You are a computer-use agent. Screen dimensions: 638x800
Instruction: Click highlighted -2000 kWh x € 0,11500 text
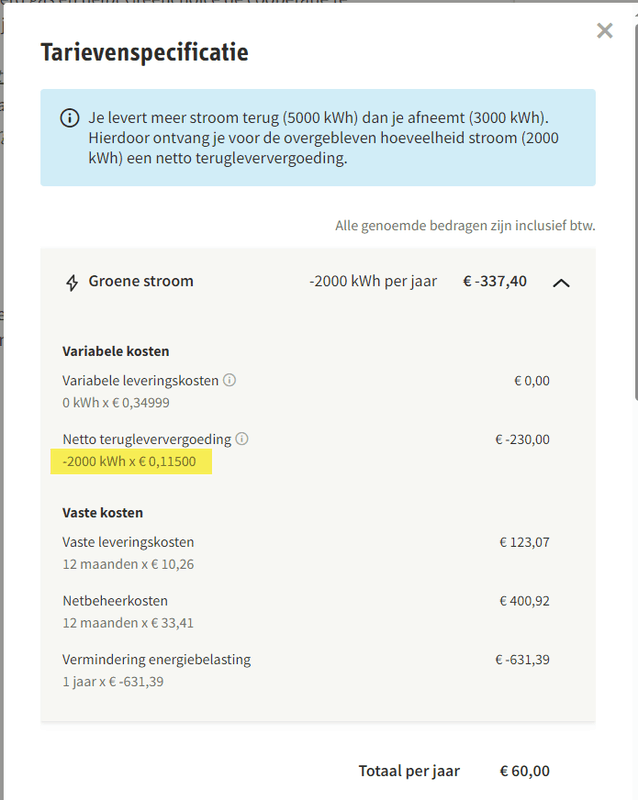pos(130,462)
